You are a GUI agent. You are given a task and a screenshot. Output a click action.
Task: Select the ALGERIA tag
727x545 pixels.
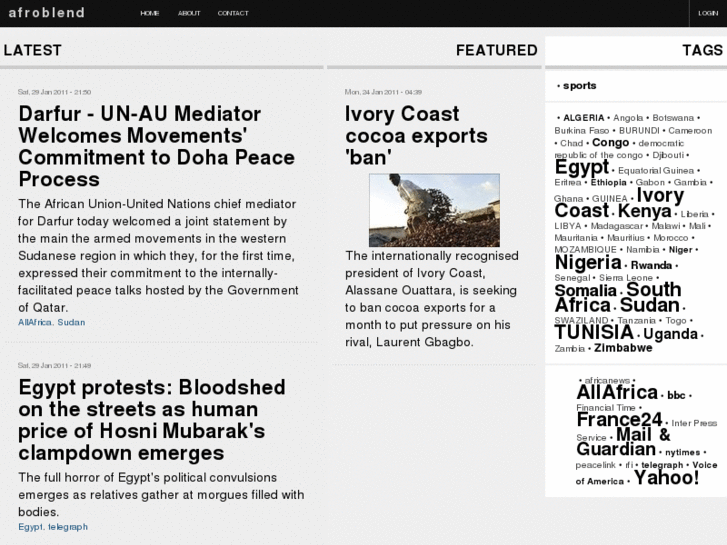(584, 118)
